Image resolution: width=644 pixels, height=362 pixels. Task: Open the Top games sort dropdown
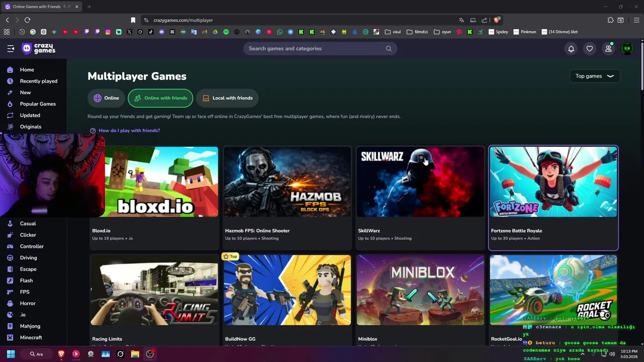(595, 76)
